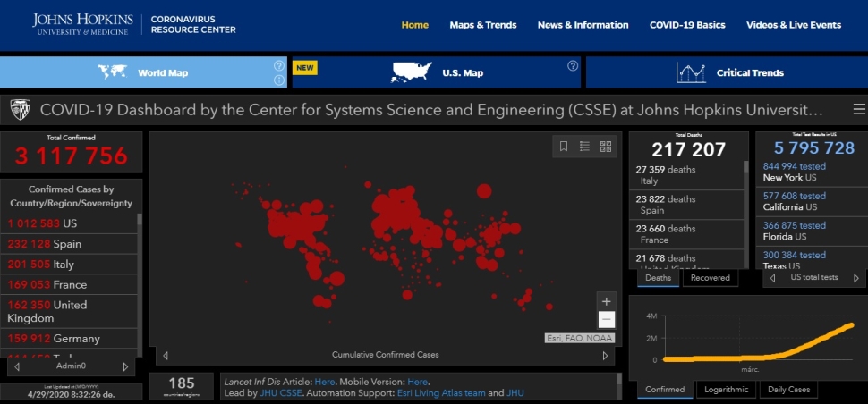This screenshot has height=404, width=868.
Task: Switch to the Critical Trends tab
Action: tap(727, 72)
